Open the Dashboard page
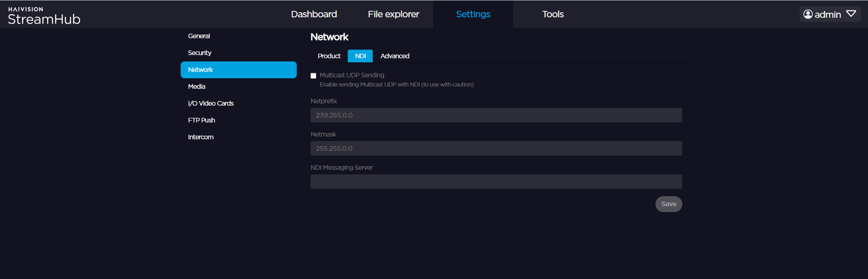The width and height of the screenshot is (868, 279). pos(314,14)
